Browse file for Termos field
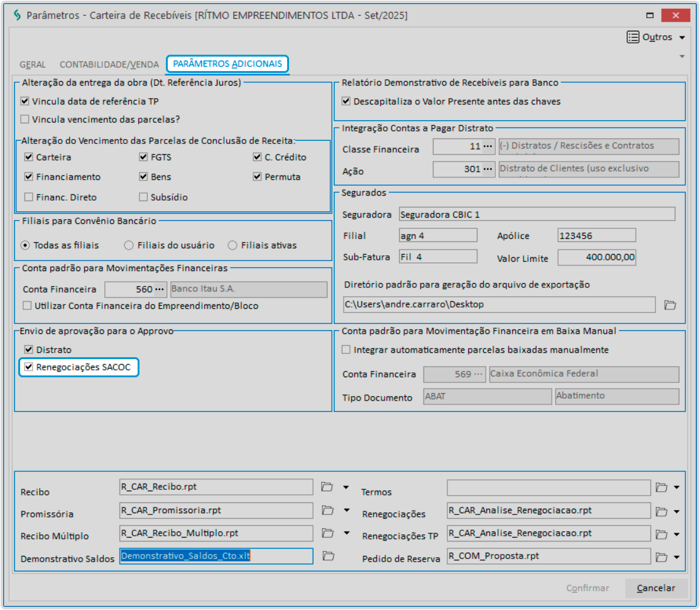This screenshot has height=610, width=700. click(662, 487)
